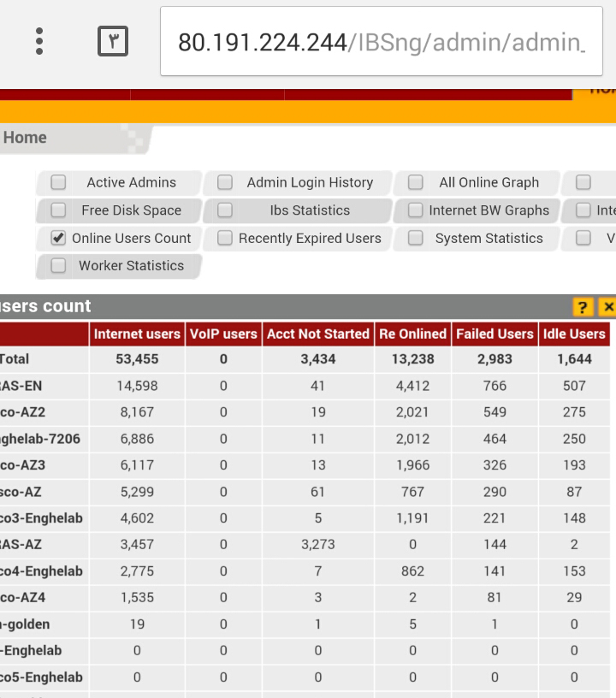Enable the All Online Graph checkbox
The height and width of the screenshot is (698, 616).
[415, 182]
